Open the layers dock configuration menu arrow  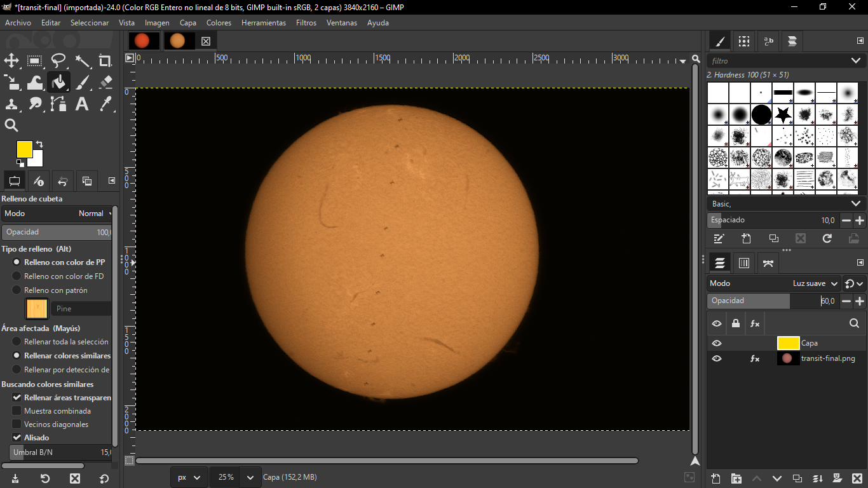[x=860, y=262]
